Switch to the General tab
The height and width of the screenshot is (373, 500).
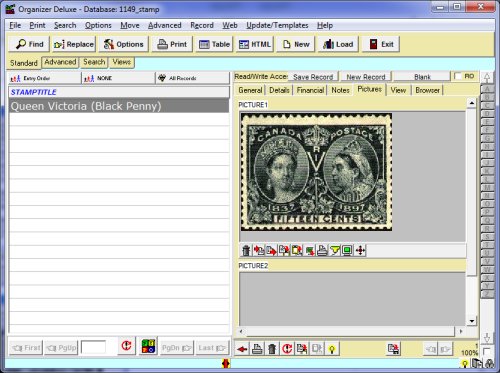(250, 90)
